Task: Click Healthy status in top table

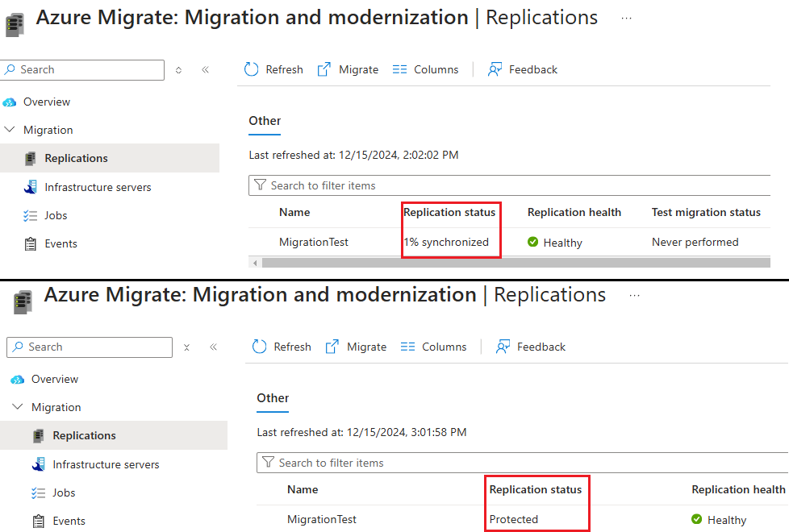Action: point(554,243)
